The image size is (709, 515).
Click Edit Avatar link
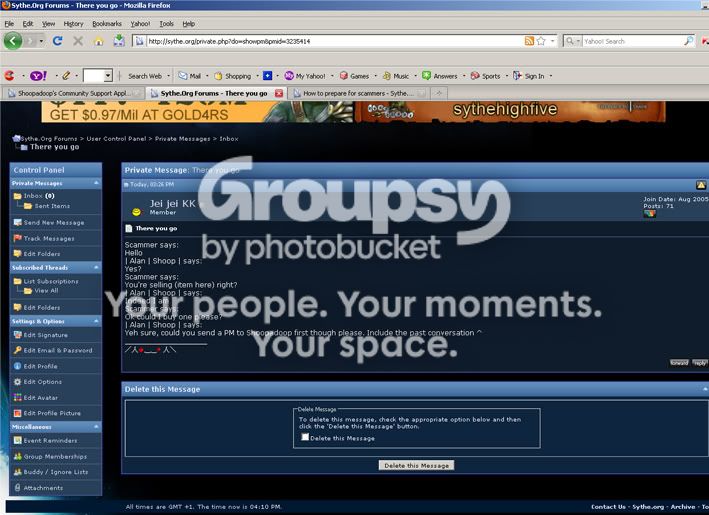(40, 397)
